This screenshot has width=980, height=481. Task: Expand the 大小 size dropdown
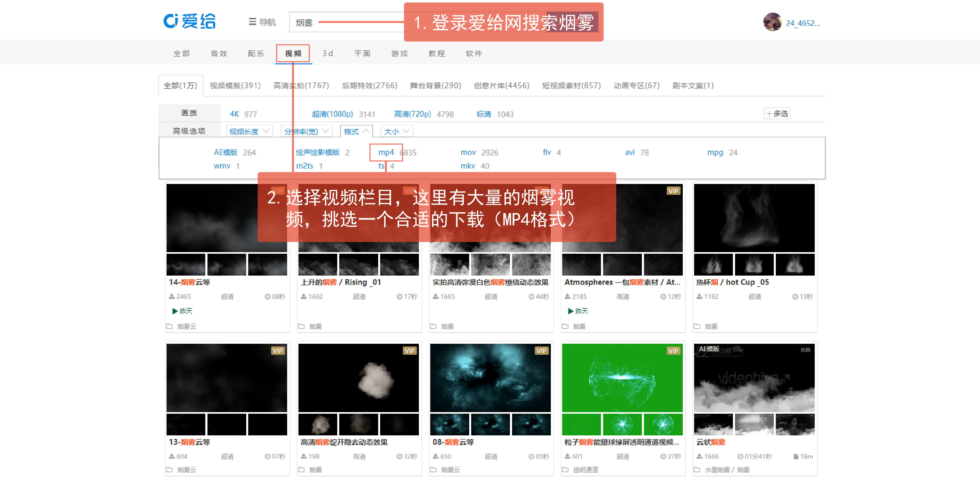click(396, 131)
